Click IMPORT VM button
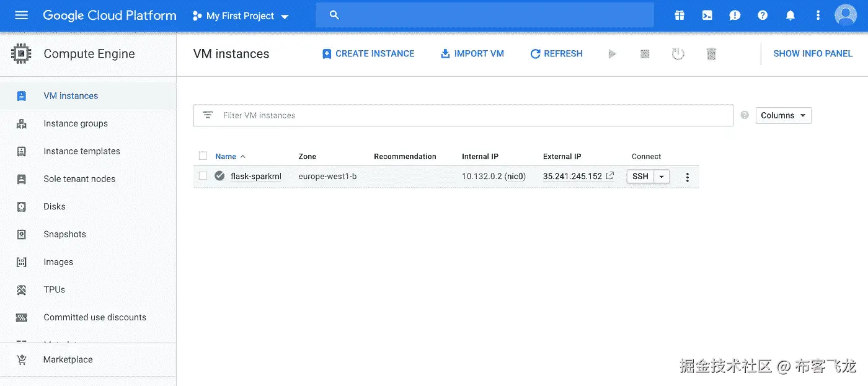This screenshot has width=868, height=386. tap(472, 54)
